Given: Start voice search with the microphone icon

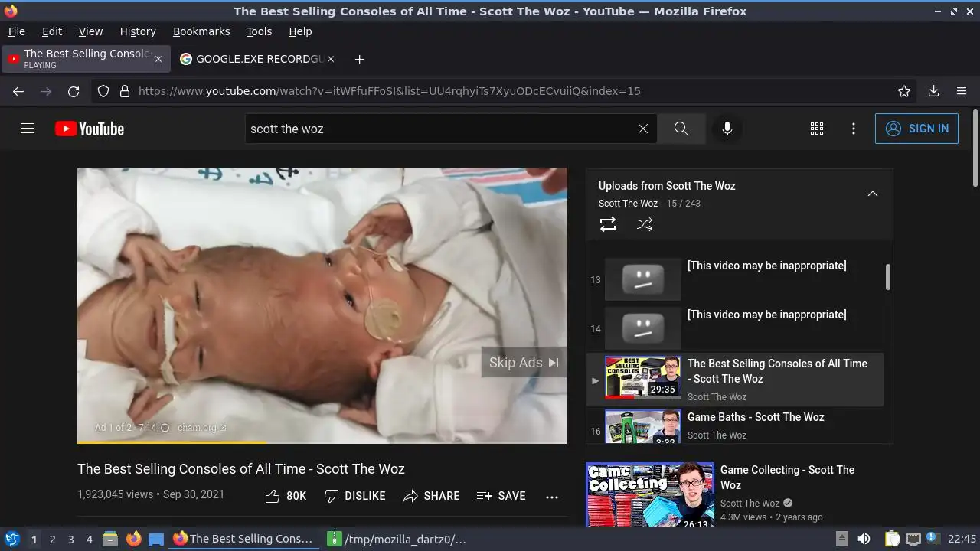Looking at the screenshot, I should [727, 129].
